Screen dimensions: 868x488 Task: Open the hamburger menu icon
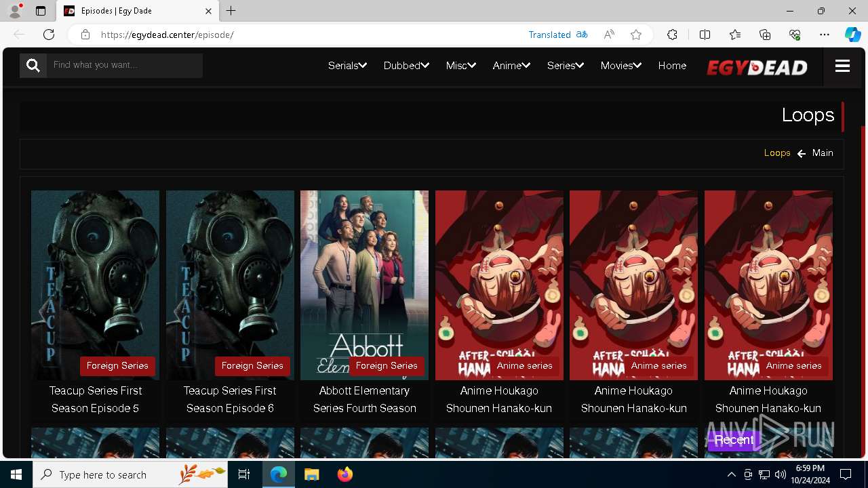(842, 66)
